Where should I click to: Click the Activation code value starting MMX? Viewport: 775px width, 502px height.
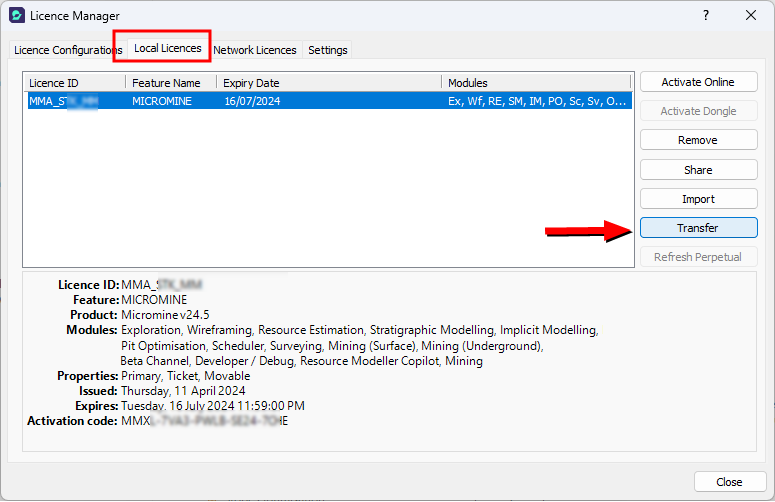[x=204, y=421]
